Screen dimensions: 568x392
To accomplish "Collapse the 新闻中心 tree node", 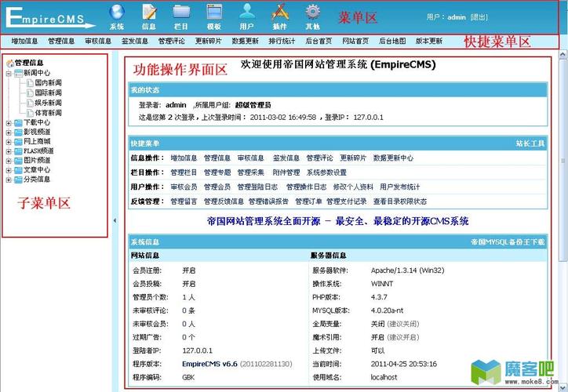I will click(9, 72).
